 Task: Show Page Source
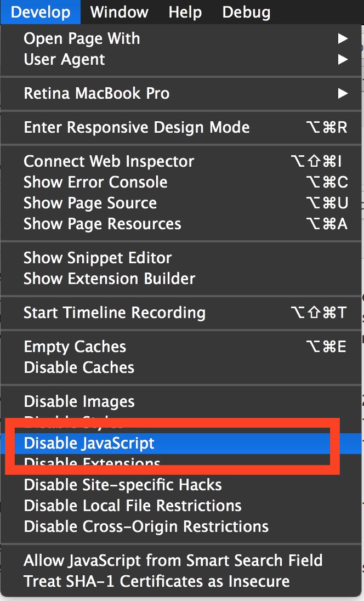pyautogui.click(x=89, y=203)
